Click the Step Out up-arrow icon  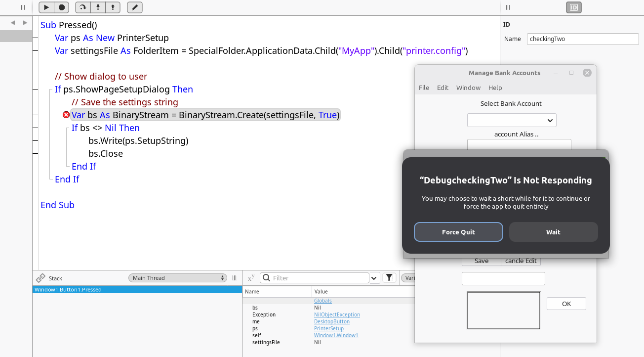click(x=113, y=7)
